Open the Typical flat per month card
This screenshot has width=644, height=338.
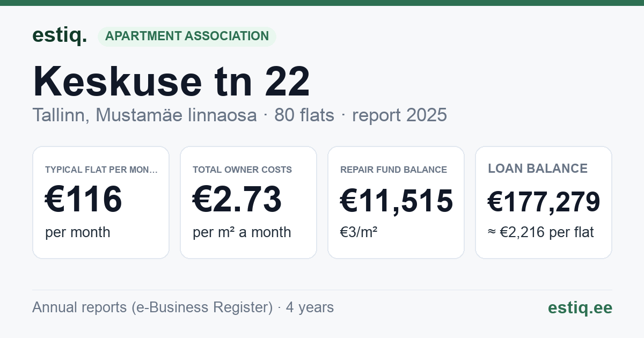point(101,202)
